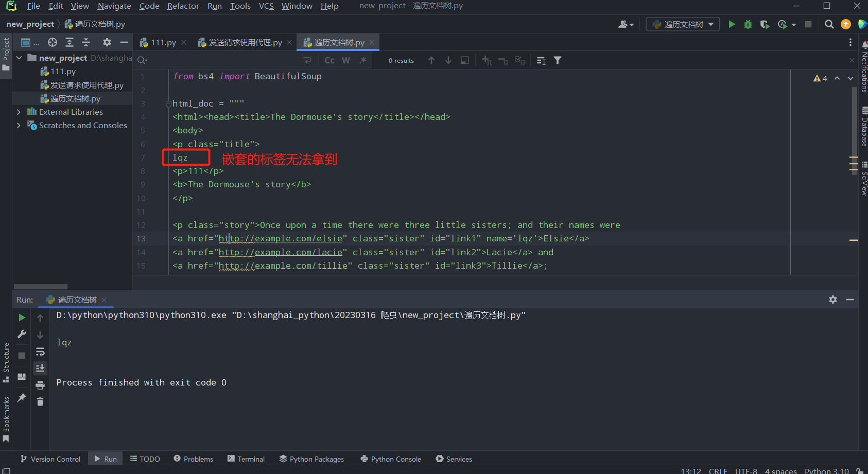Open profiler options dropdown arrow

pyautogui.click(x=794, y=24)
